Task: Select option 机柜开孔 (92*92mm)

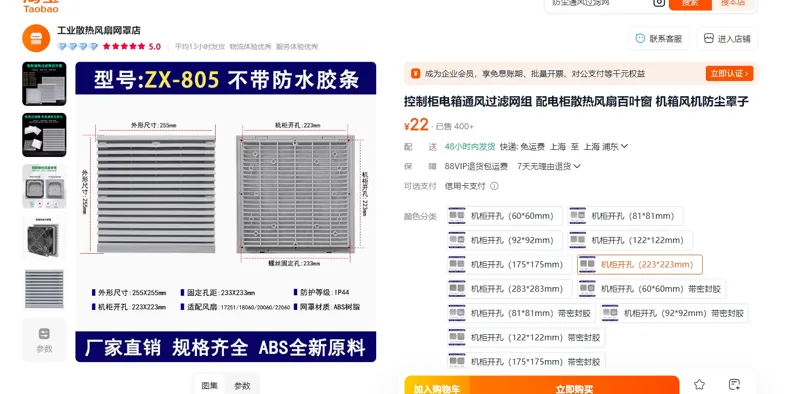Action: click(505, 240)
